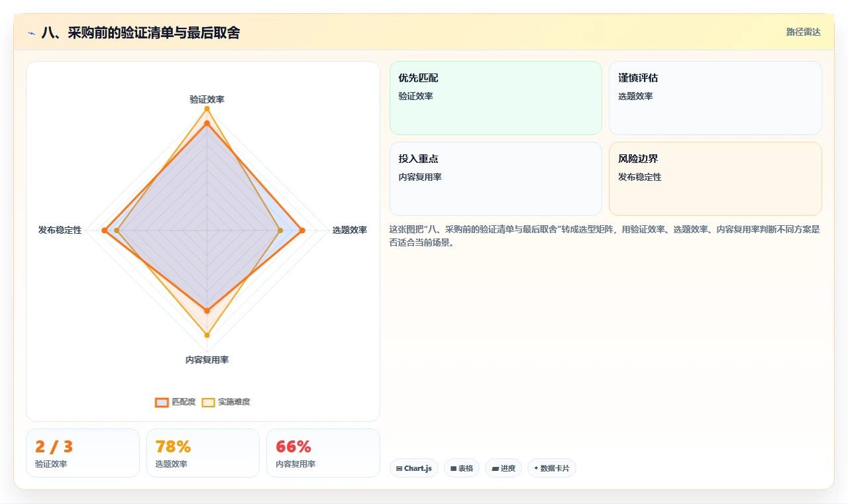Click 选题效率 text in 谨慎评估 card

[x=635, y=96]
